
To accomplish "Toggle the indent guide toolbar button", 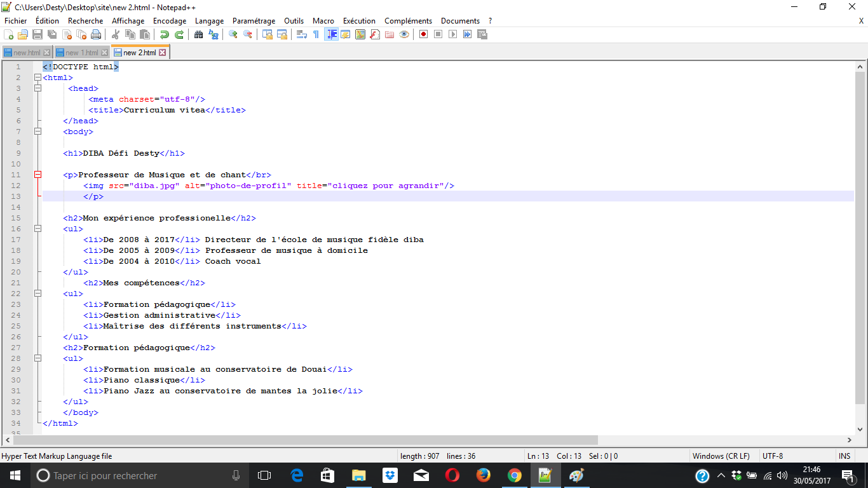I will [331, 34].
